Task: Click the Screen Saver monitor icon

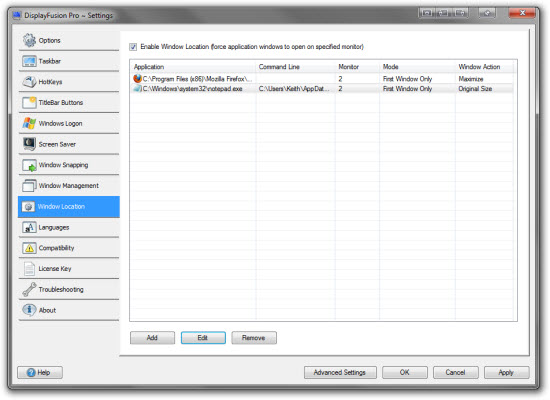Action: 29,144
